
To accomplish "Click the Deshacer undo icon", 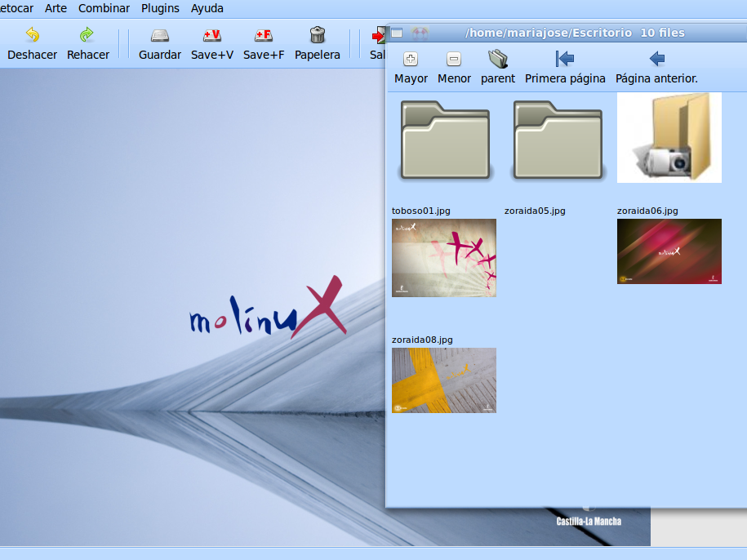I will point(32,35).
